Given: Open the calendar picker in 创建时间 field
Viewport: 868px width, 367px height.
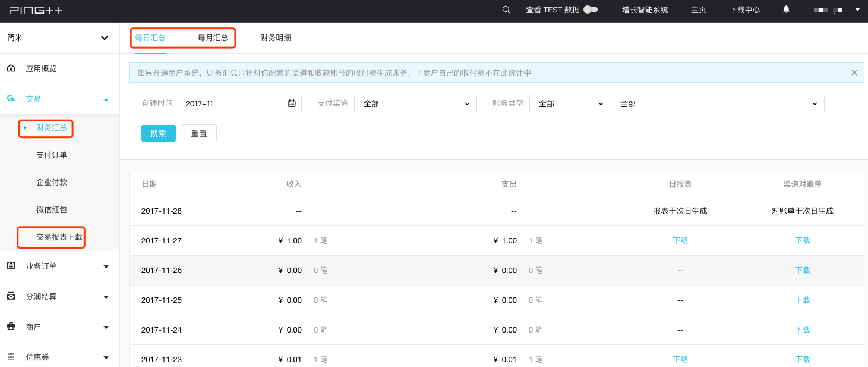Looking at the screenshot, I should [x=291, y=103].
